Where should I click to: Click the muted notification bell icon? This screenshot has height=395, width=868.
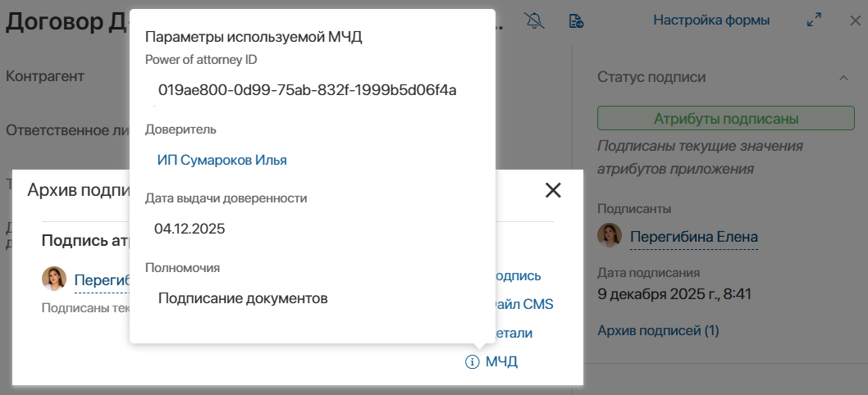coord(535,20)
